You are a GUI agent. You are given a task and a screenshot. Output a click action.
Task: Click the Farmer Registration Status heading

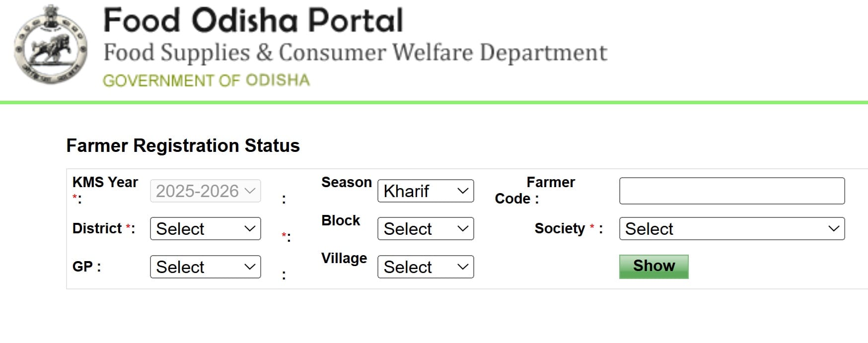point(183,145)
